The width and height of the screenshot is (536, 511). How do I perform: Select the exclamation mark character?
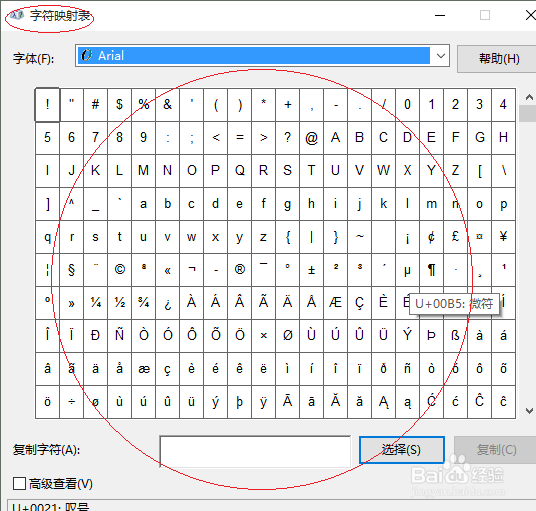[48, 105]
